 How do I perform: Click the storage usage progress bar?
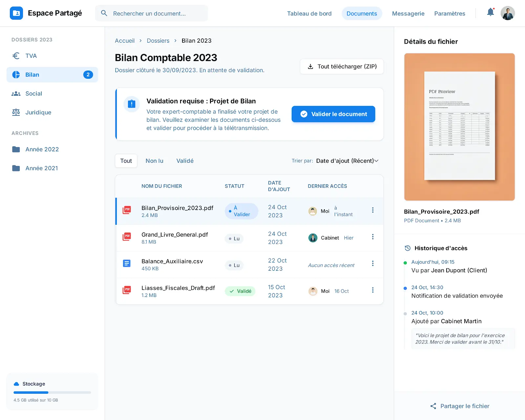click(52, 392)
